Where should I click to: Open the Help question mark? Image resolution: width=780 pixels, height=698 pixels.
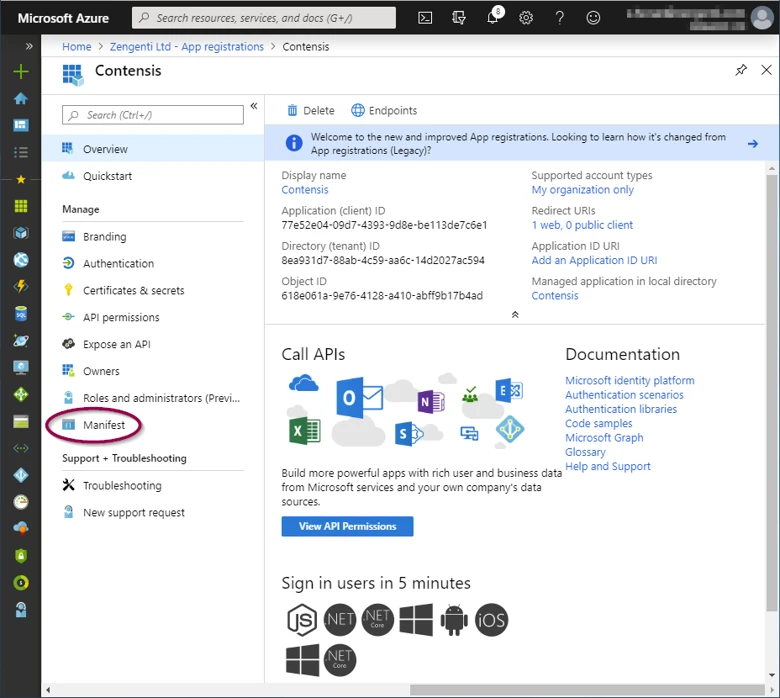click(x=560, y=18)
